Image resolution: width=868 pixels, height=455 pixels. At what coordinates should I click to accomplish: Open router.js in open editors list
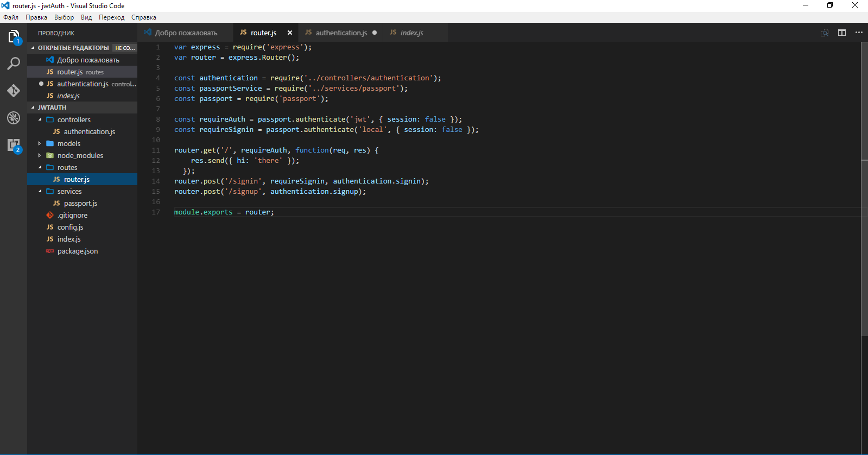(x=82, y=72)
